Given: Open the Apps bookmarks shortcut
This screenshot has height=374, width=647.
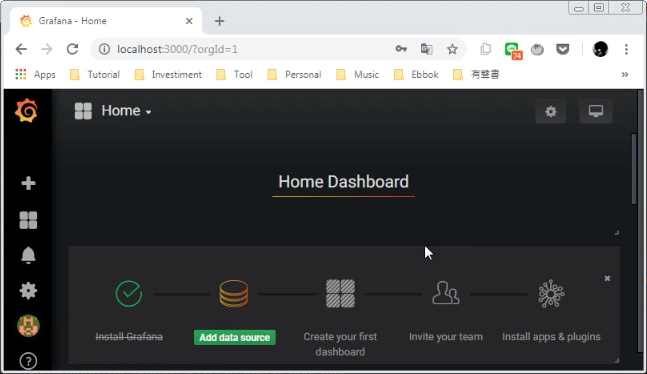Looking at the screenshot, I should [x=35, y=74].
